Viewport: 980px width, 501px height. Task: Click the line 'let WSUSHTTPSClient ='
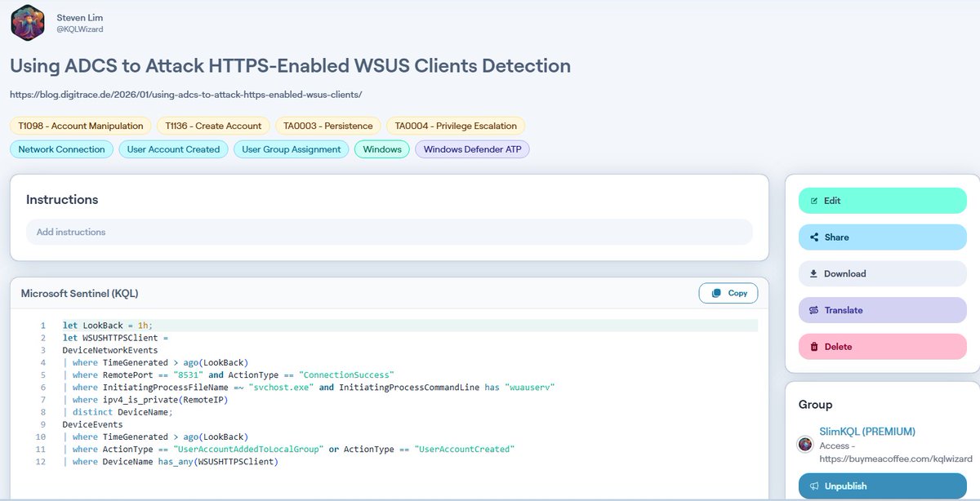115,338
